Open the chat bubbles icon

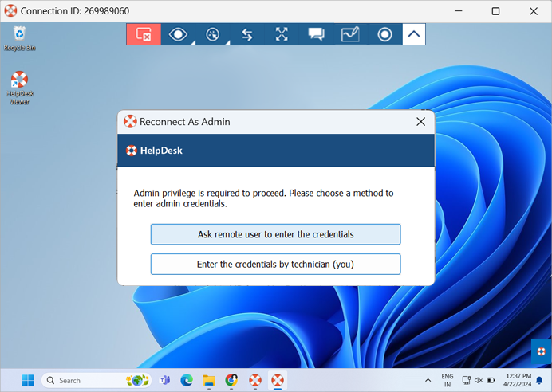[316, 34]
